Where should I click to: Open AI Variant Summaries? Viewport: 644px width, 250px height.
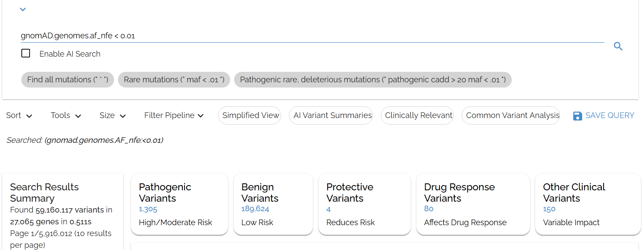pyautogui.click(x=332, y=115)
